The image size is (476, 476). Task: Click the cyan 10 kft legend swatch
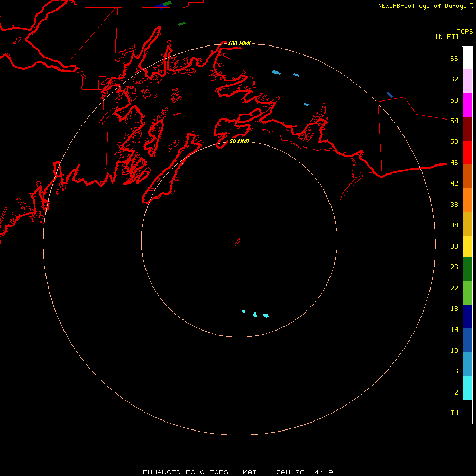pos(467,388)
